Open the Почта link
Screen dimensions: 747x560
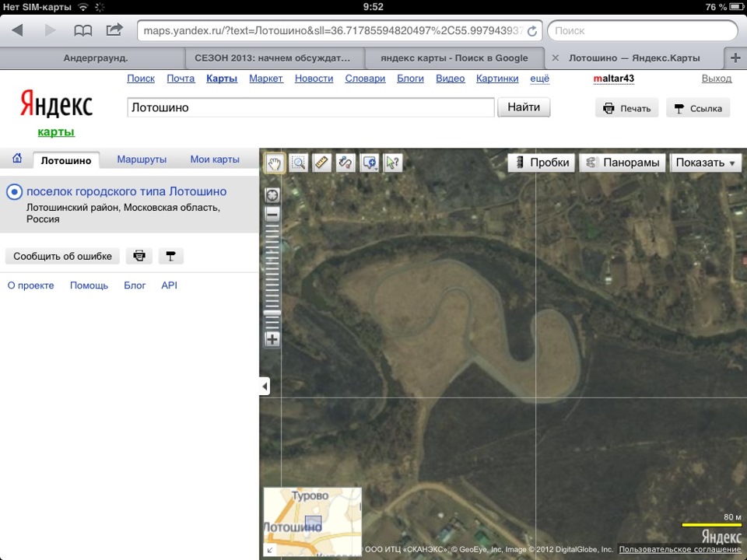tap(181, 79)
